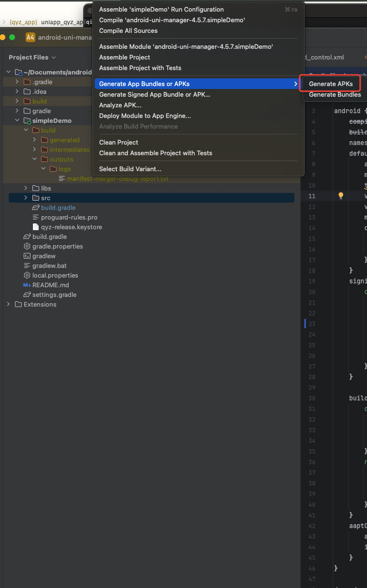Viewport: 367px width, 588px height.
Task: Collapse the simpleDemo module folder
Action: coord(17,120)
